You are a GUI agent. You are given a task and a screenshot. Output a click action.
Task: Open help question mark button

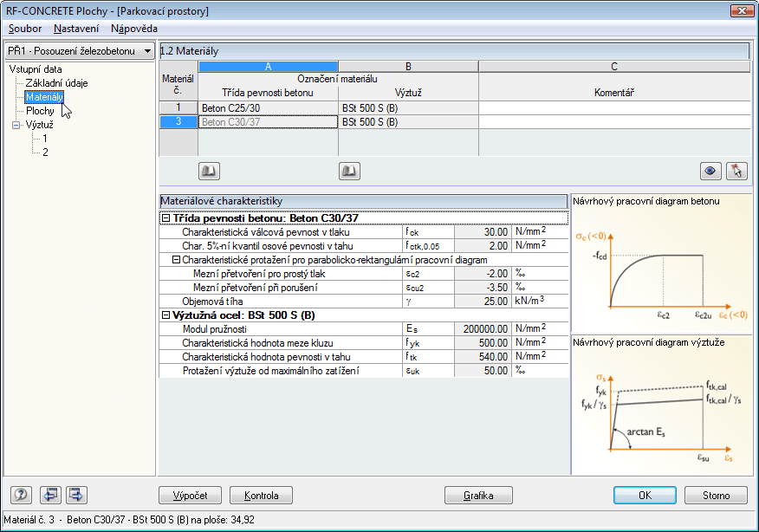[x=21, y=495]
